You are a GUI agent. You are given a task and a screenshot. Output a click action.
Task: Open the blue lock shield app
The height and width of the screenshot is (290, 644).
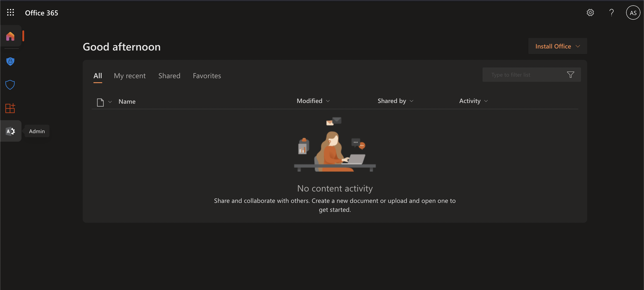pyautogui.click(x=10, y=61)
